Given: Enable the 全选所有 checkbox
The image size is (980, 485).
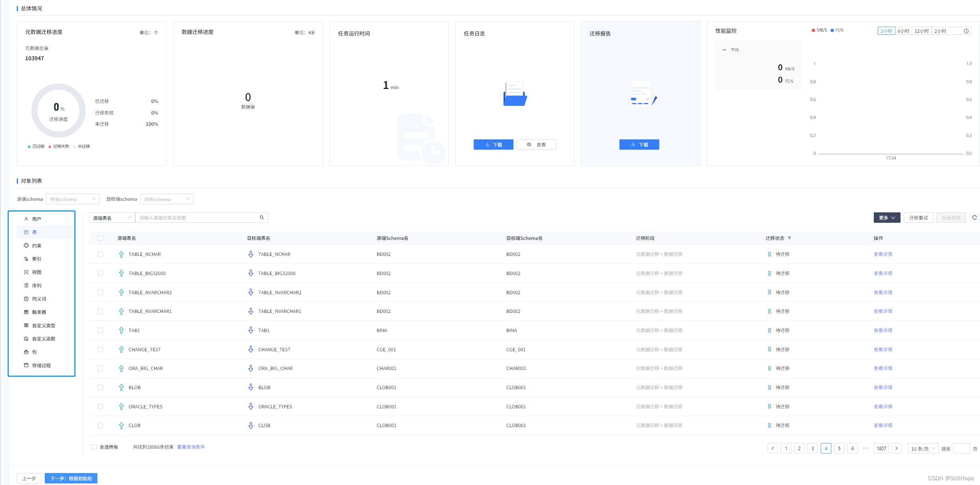Looking at the screenshot, I should pyautogui.click(x=94, y=447).
